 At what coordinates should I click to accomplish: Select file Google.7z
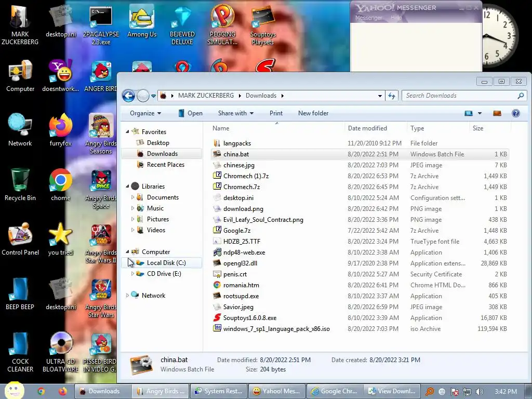(237, 230)
